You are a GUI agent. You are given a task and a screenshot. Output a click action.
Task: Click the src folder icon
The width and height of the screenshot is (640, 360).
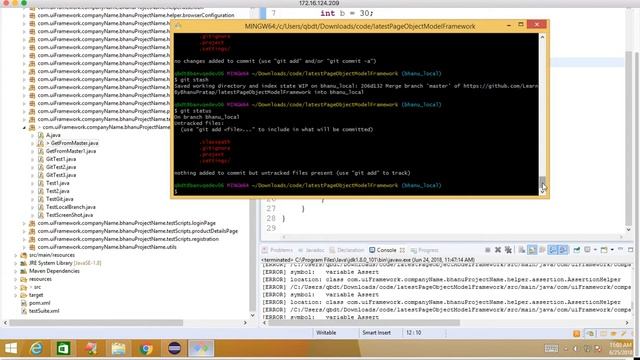pos(24,287)
